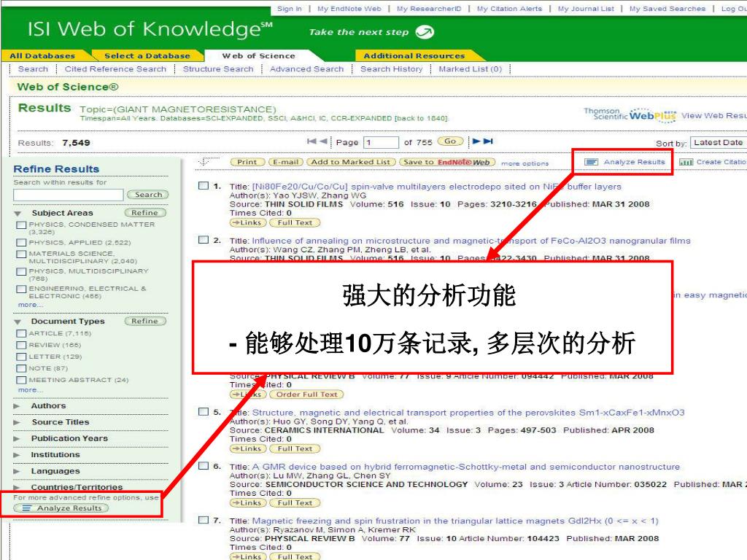The height and width of the screenshot is (560, 747).
Task: Click the Thomson Scientific WebPlus logo
Action: click(x=630, y=114)
